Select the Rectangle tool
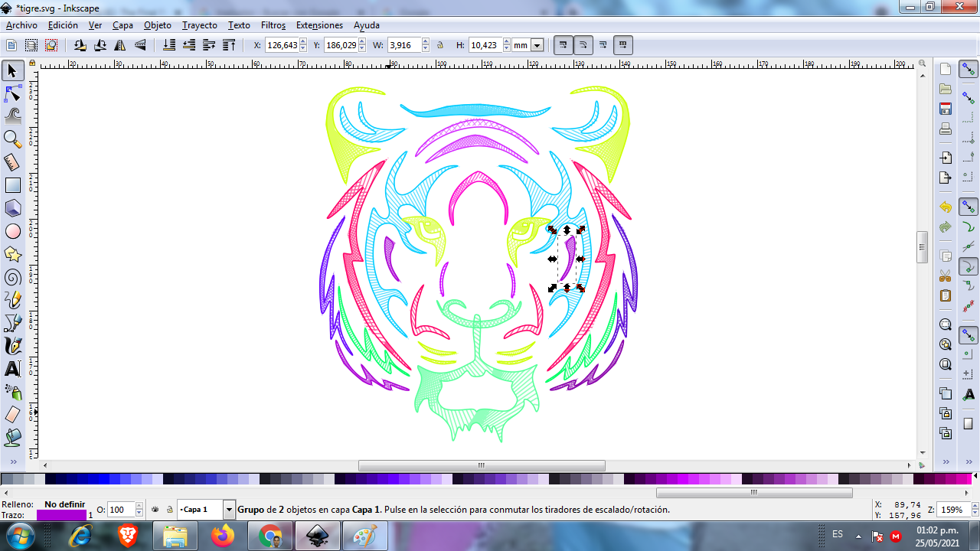Image resolution: width=980 pixels, height=551 pixels. pos(12,185)
